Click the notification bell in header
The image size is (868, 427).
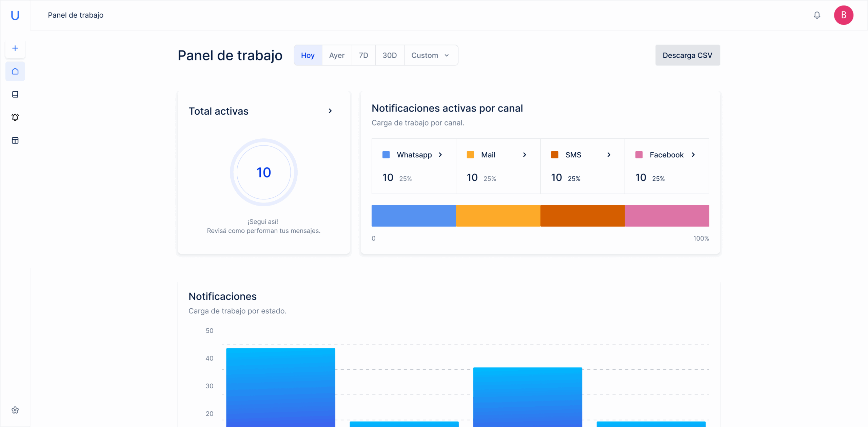click(817, 15)
